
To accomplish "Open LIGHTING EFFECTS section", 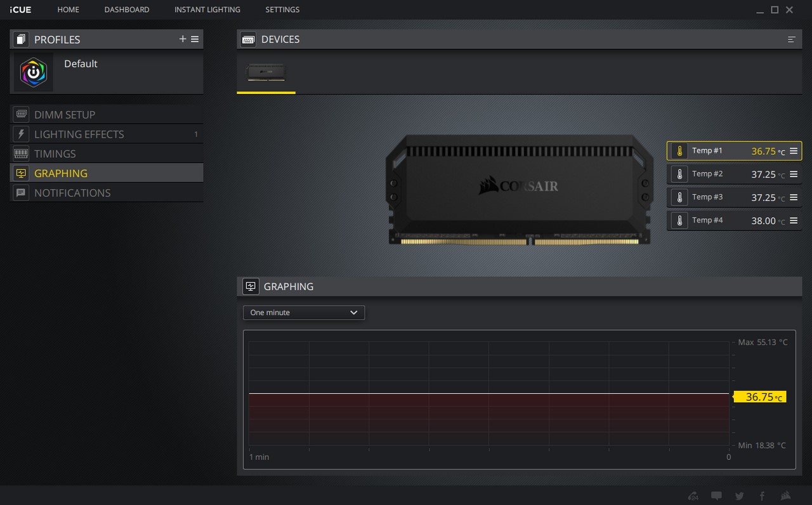I will (107, 134).
